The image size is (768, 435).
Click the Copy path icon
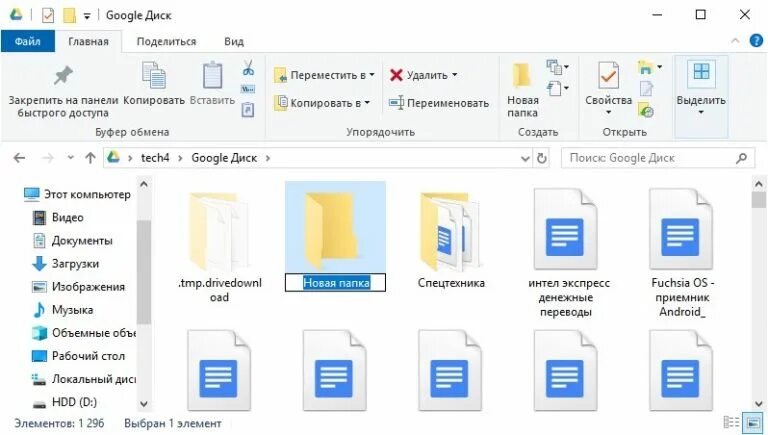point(248,89)
